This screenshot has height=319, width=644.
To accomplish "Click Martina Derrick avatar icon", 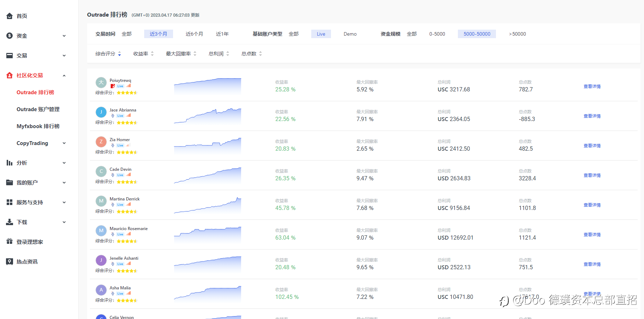I will [x=101, y=201].
